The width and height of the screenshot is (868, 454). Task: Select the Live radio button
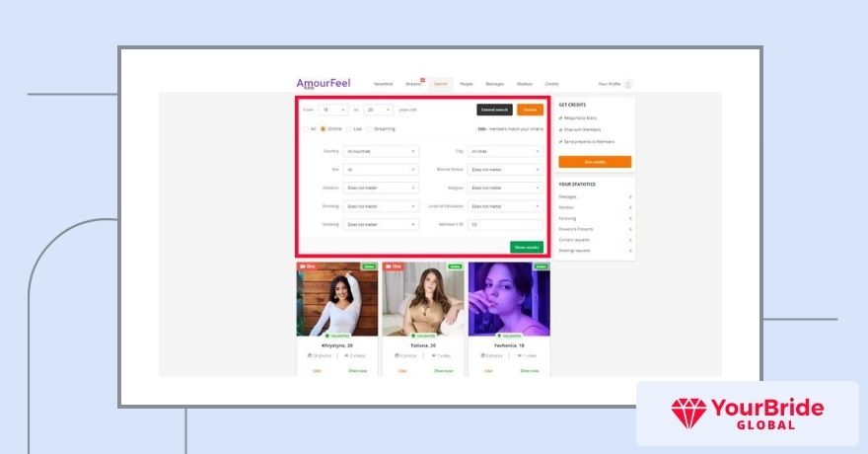pos(349,129)
